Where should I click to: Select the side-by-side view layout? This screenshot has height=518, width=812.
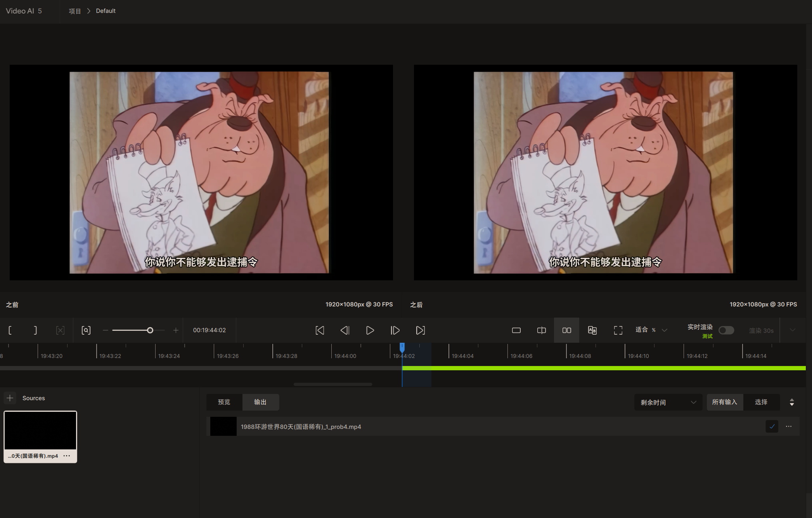[x=566, y=330]
